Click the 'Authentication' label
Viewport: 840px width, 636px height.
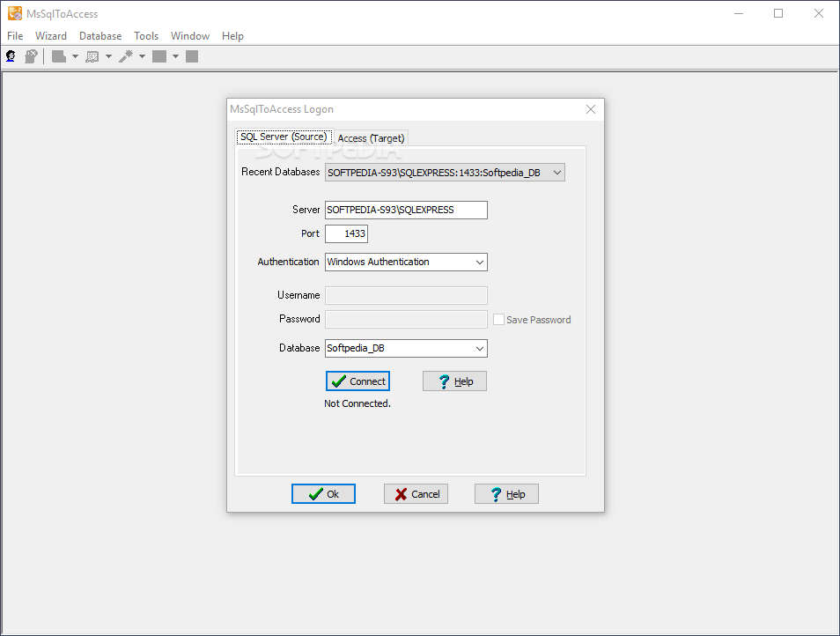pyautogui.click(x=288, y=262)
